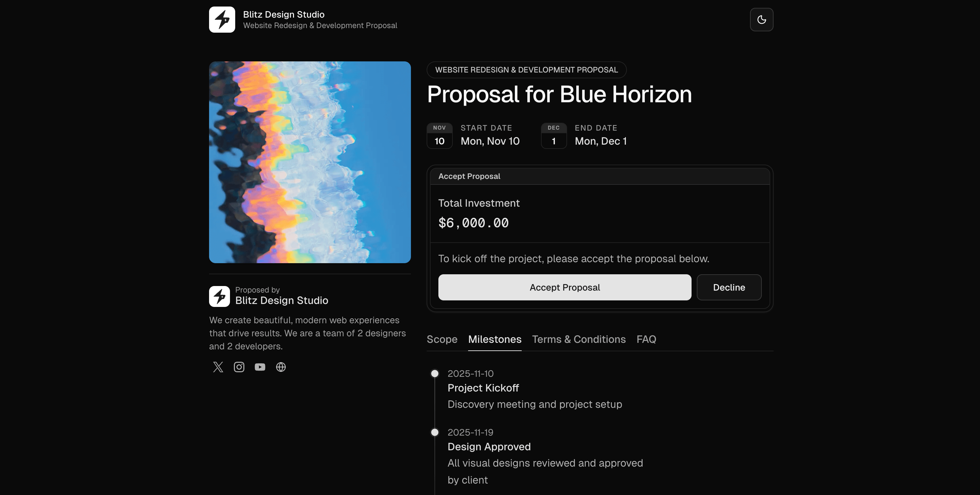Click the Blitz Design Studio header title
This screenshot has width=980, height=495.
point(284,14)
